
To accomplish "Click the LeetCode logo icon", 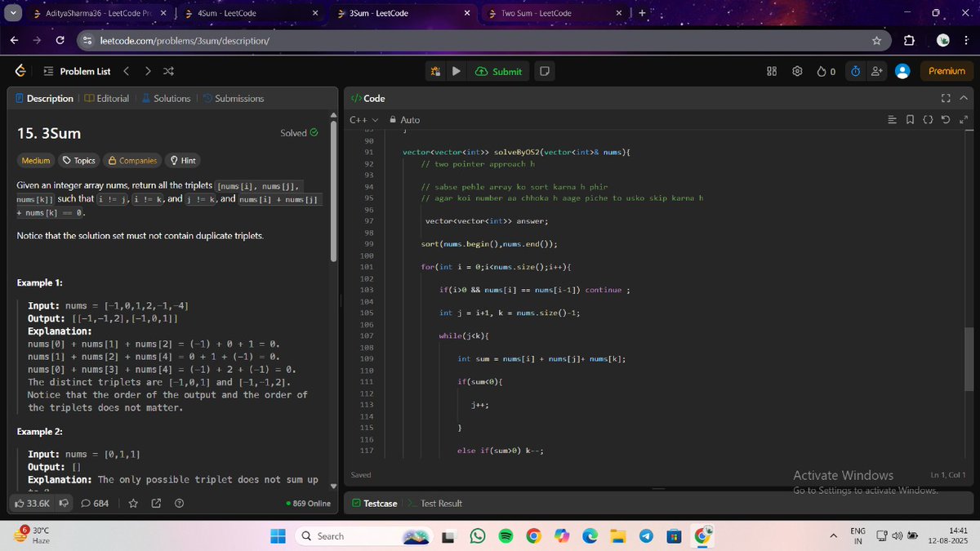I will (20, 71).
